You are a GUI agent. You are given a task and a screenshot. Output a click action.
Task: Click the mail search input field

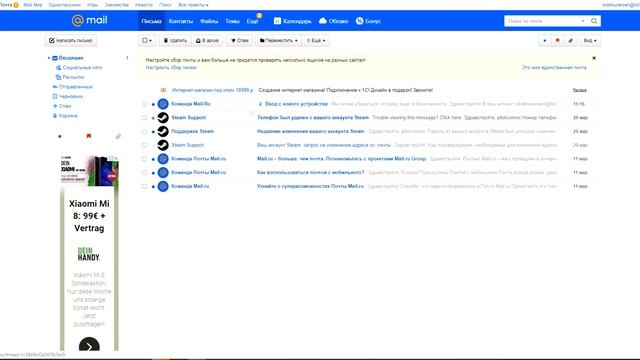click(x=542, y=21)
